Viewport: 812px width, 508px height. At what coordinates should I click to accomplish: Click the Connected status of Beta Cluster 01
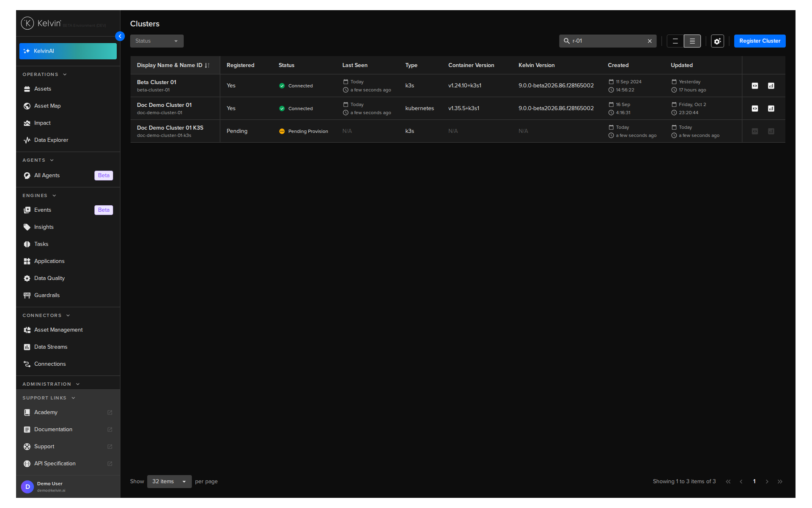point(296,86)
